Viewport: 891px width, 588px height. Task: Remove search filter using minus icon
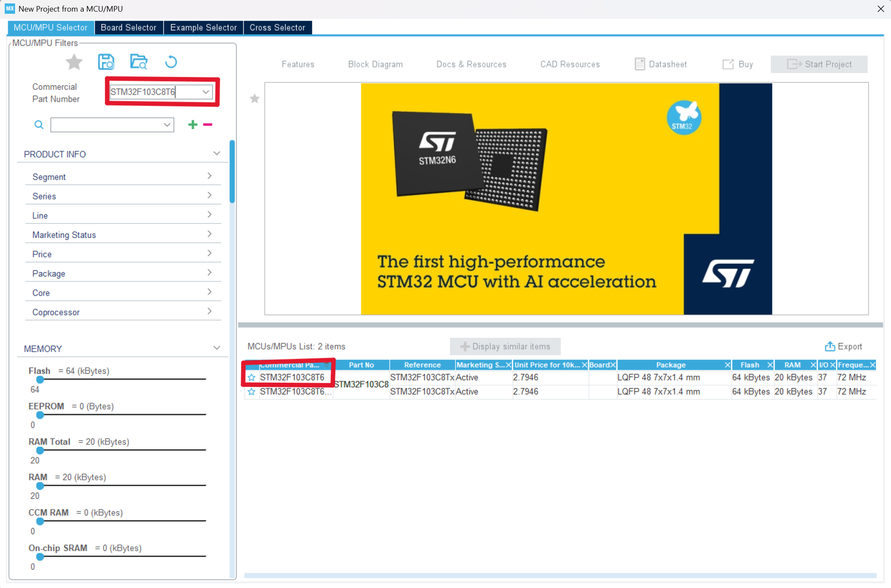click(207, 125)
